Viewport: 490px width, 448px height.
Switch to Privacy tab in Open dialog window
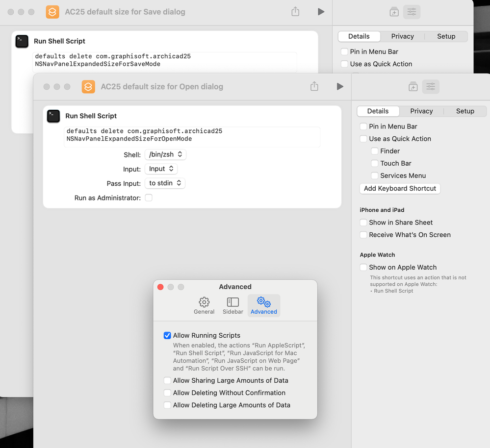click(421, 111)
